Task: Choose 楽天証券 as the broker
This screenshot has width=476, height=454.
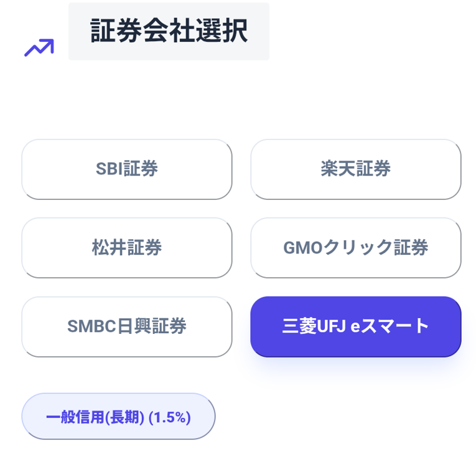Action: click(x=355, y=169)
